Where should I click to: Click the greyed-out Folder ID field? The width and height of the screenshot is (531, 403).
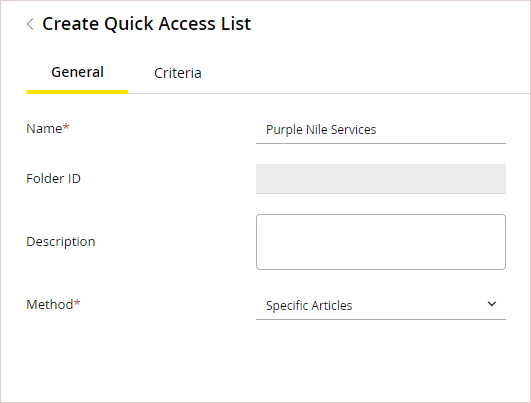click(381, 179)
